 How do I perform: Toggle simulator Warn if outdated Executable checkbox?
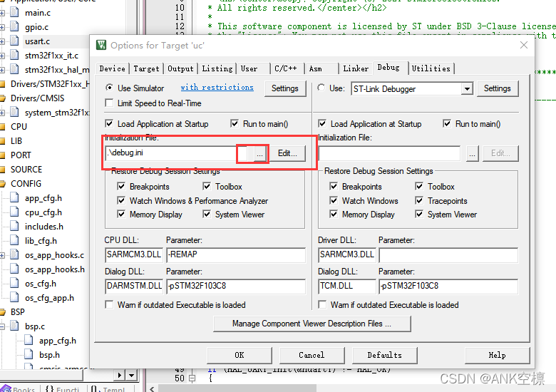point(109,304)
